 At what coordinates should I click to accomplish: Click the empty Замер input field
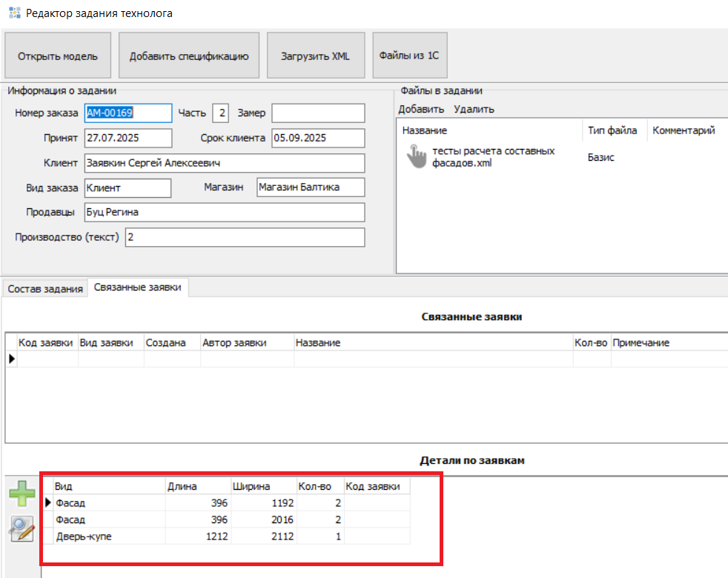click(318, 113)
